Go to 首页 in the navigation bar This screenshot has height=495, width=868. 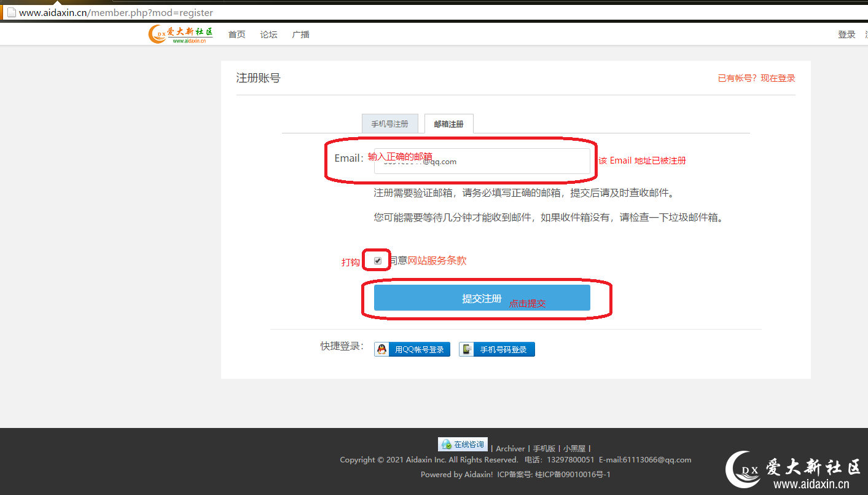[237, 34]
